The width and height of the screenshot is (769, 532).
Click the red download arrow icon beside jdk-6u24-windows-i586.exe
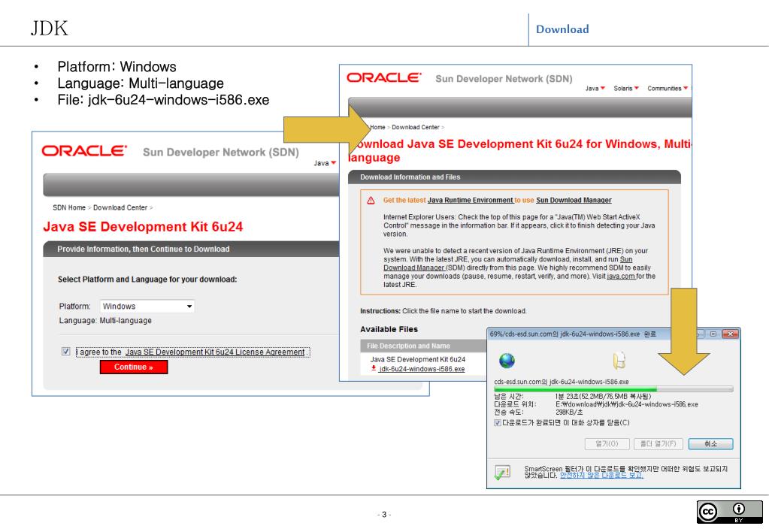click(374, 368)
